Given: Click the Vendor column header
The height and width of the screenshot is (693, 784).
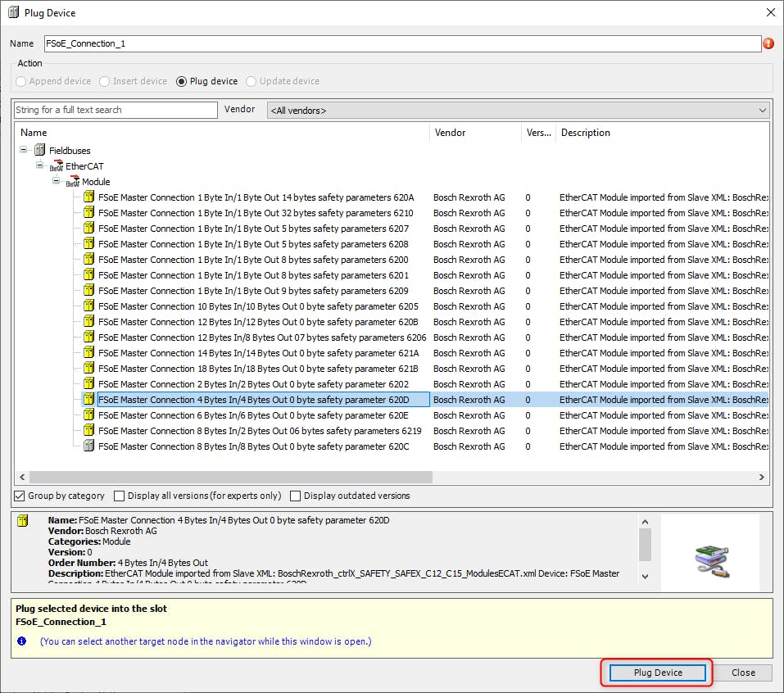Looking at the screenshot, I should point(475,133).
